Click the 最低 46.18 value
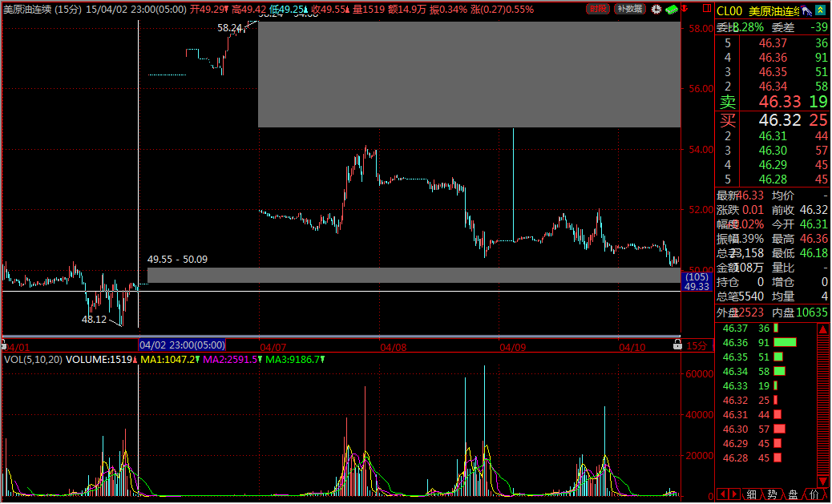Image resolution: width=832 pixels, height=504 pixels. (x=814, y=253)
